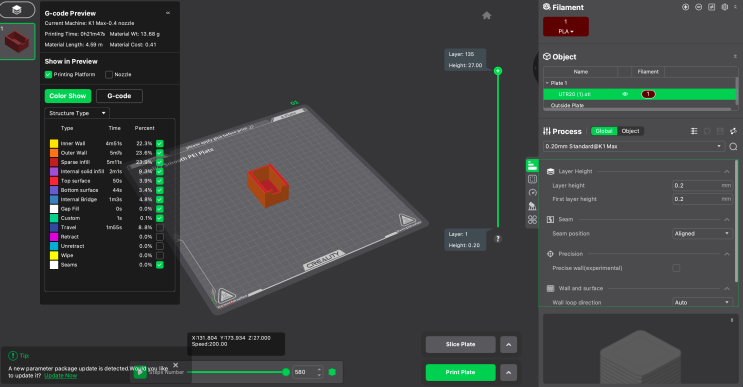Enable the Nozzle preview checkbox
The image size is (743, 387).
click(x=109, y=74)
